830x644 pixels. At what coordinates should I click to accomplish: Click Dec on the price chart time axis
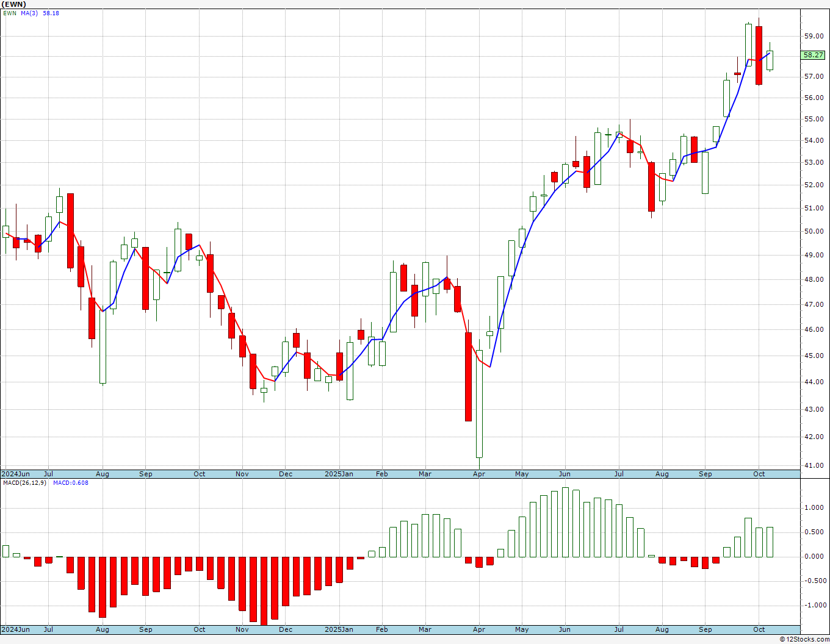click(286, 474)
